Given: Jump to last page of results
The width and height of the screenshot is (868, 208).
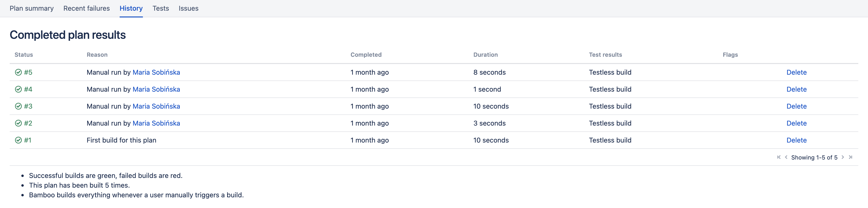Looking at the screenshot, I should 851,157.
